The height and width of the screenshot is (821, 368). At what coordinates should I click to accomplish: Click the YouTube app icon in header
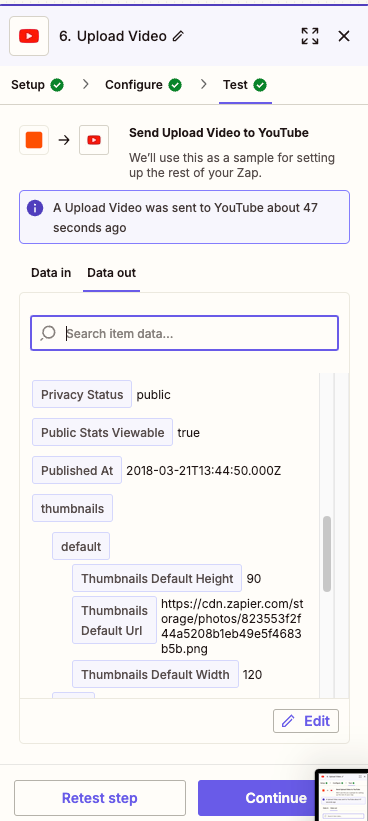[x=29, y=36]
